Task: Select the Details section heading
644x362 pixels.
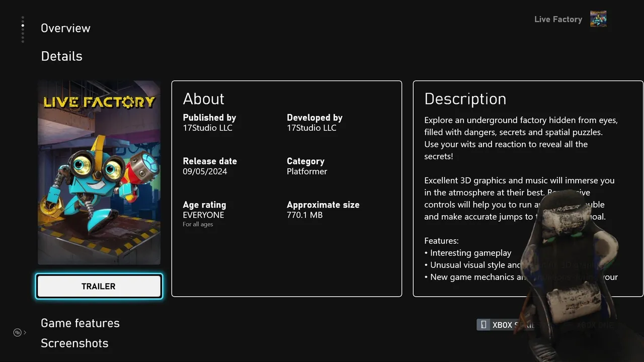Action: 61,56
